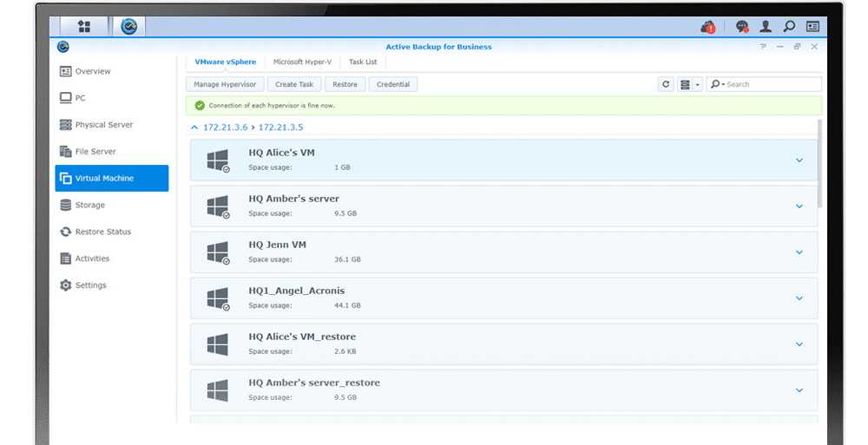Open Physical Server in sidebar
Screen dimensions: 868x445
click(x=112, y=125)
